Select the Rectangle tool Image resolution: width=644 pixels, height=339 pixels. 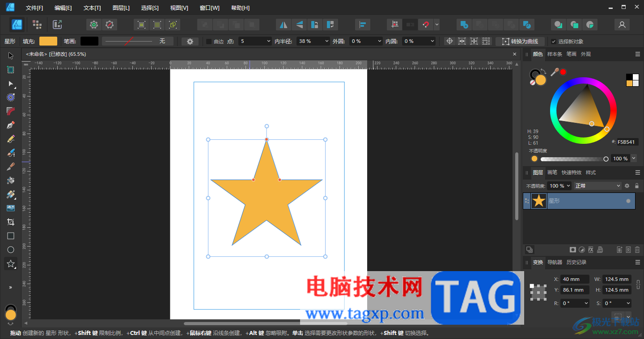(11, 236)
